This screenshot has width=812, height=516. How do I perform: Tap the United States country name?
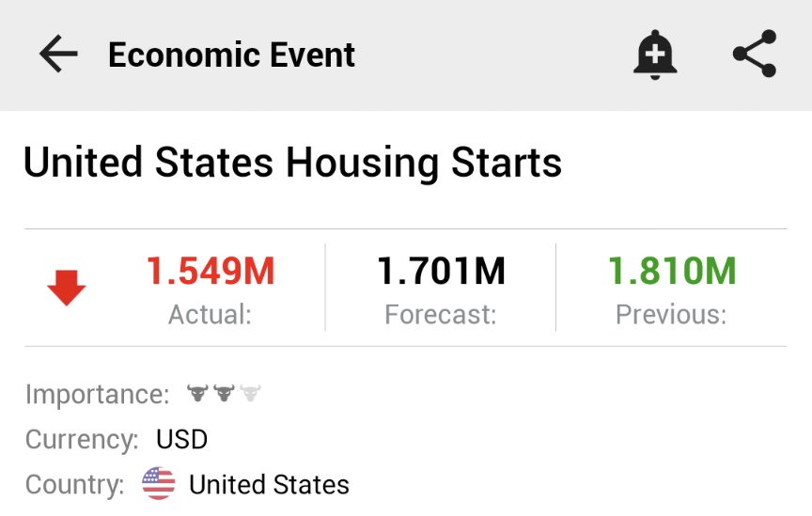pos(269,485)
